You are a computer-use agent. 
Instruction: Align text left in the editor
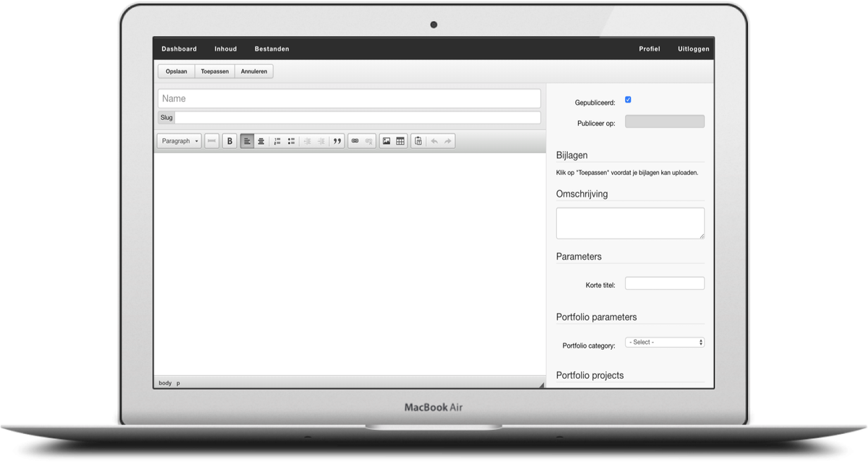point(247,141)
